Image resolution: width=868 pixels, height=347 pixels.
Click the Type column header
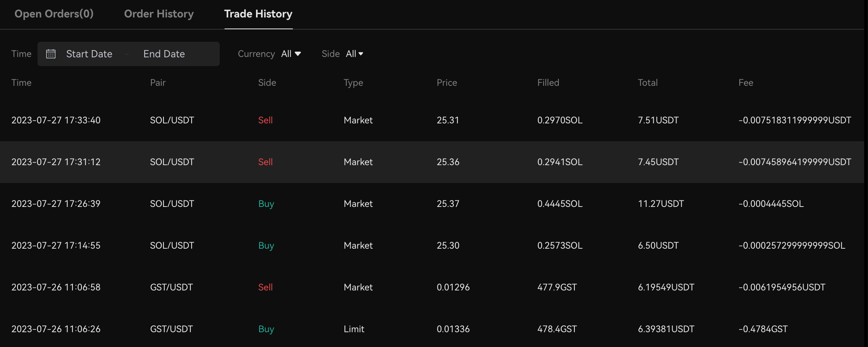353,83
